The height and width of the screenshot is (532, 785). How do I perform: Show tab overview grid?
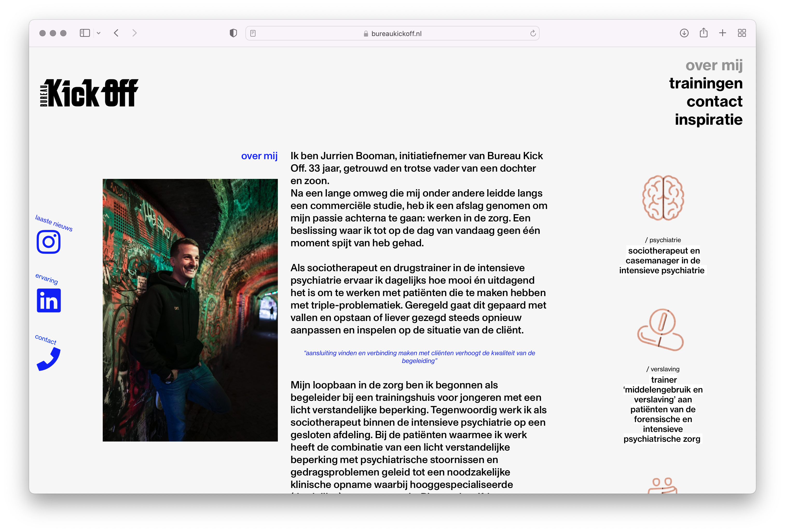(x=742, y=33)
